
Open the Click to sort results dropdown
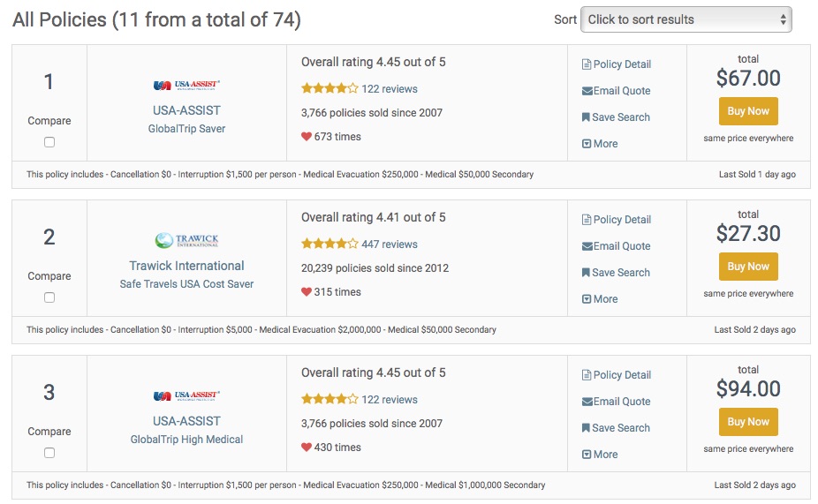pyautogui.click(x=686, y=19)
